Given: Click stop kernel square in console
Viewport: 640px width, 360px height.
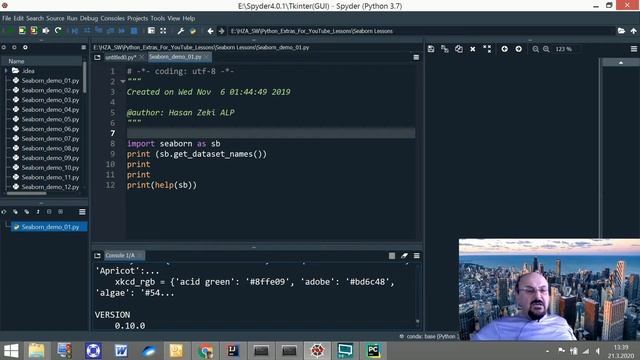Looking at the screenshot, I should [392, 256].
